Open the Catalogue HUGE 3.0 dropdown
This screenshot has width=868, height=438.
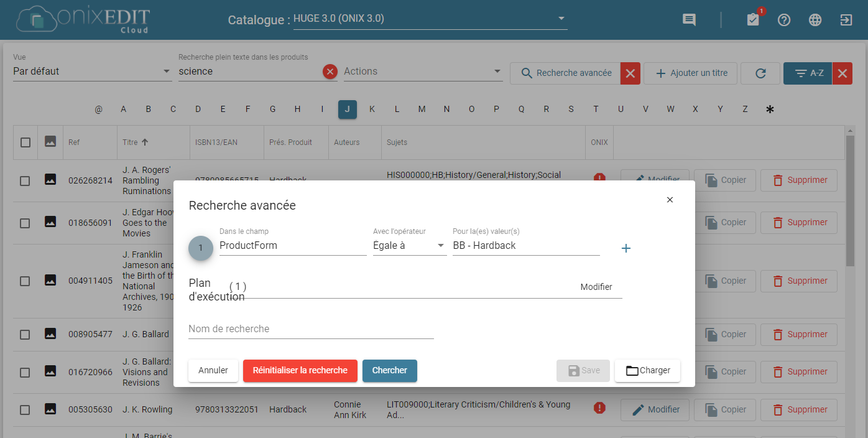click(x=430, y=19)
